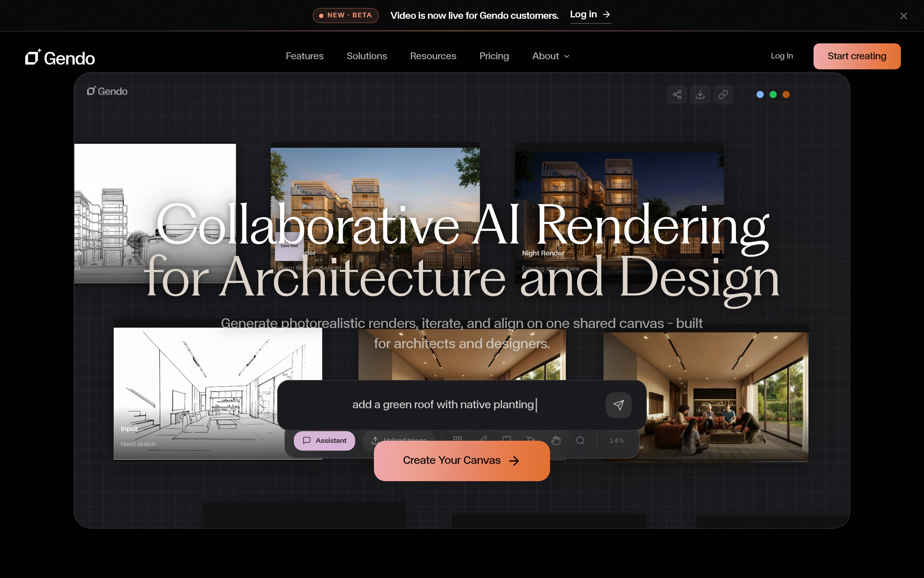Click the banner Log in arrow link
The image size is (924, 578).
click(590, 15)
